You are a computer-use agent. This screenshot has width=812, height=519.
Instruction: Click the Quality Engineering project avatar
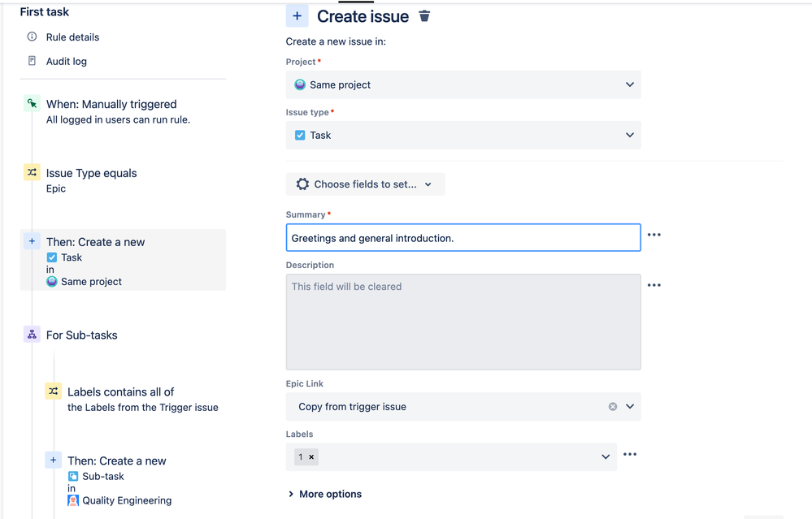(x=73, y=500)
